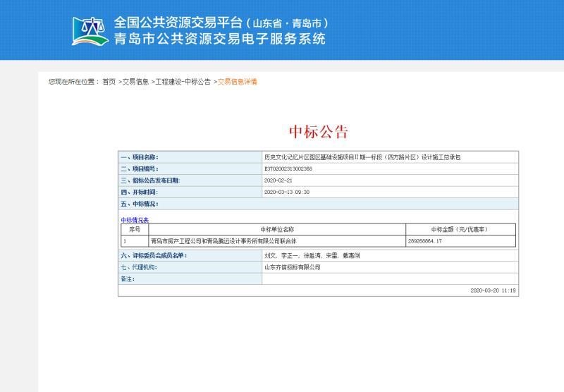Click the 中标单位名称 column header
The width and height of the screenshot is (564, 392).
click(277, 229)
